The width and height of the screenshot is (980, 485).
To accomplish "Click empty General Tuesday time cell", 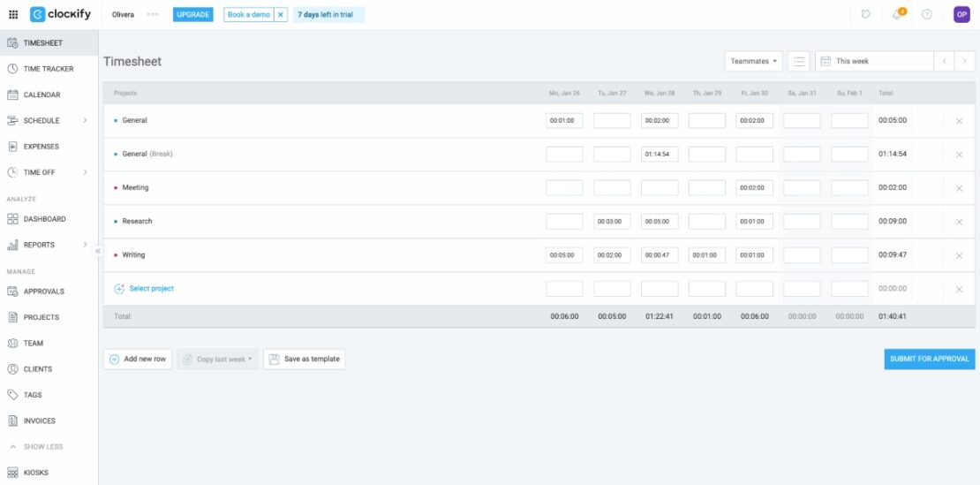I will pyautogui.click(x=612, y=121).
